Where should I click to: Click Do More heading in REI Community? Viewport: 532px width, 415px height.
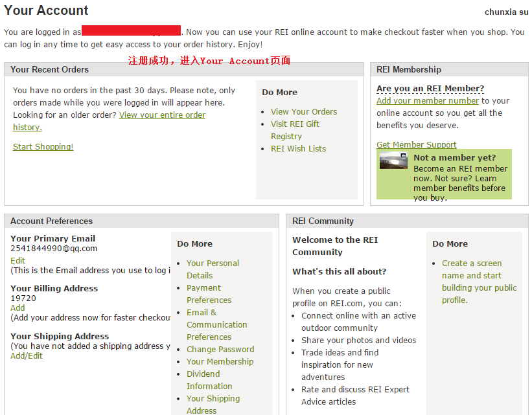click(450, 244)
